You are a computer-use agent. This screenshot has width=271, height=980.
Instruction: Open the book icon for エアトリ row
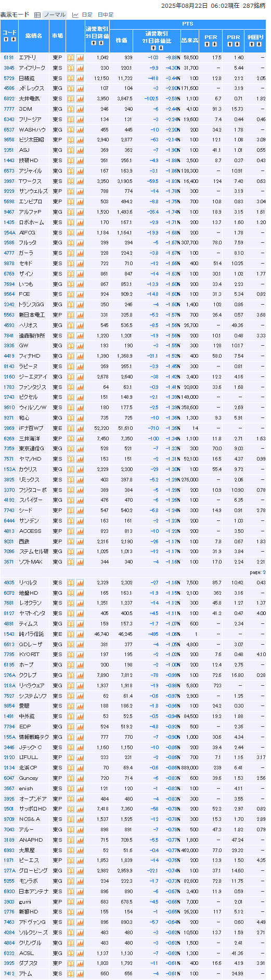(71, 58)
